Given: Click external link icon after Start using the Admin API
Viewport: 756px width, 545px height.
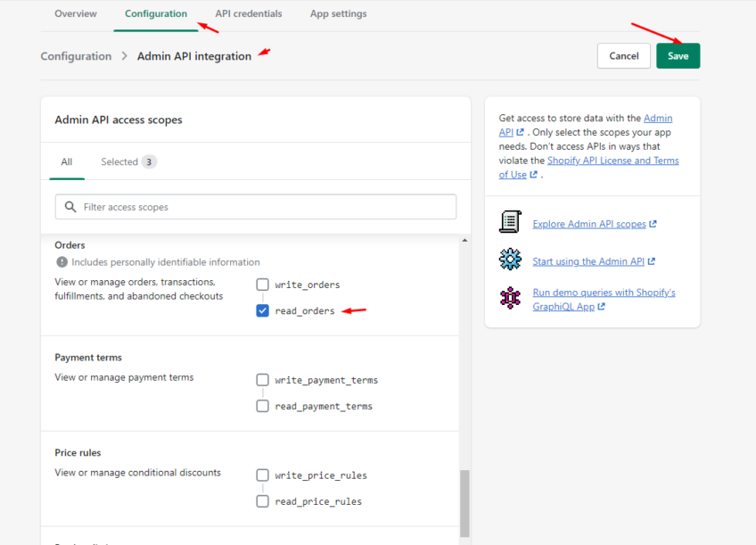Looking at the screenshot, I should click(x=652, y=261).
